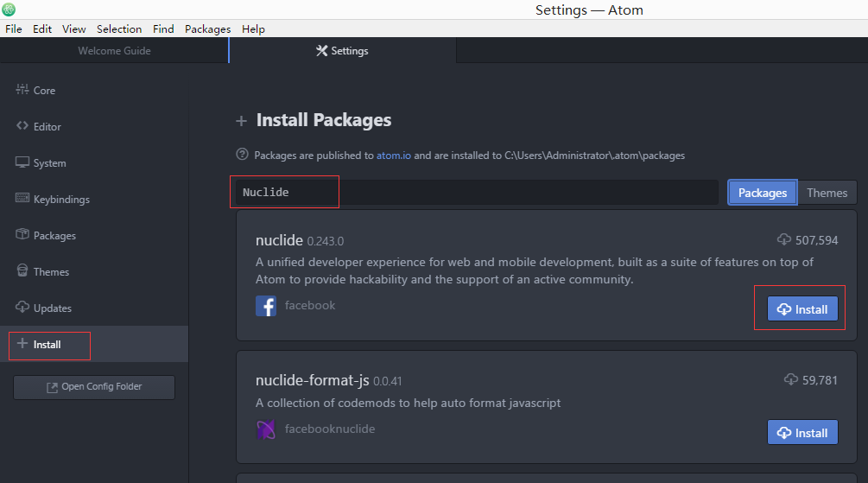Open the Edit menu

(42, 29)
